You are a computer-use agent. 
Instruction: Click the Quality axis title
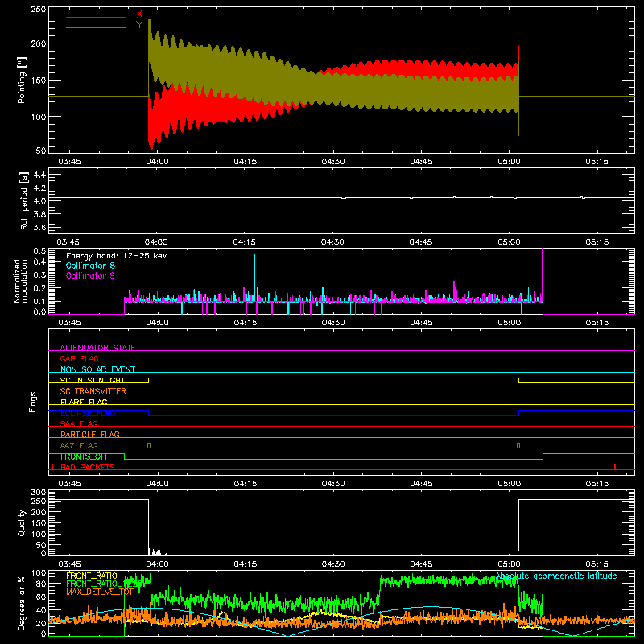(22, 522)
